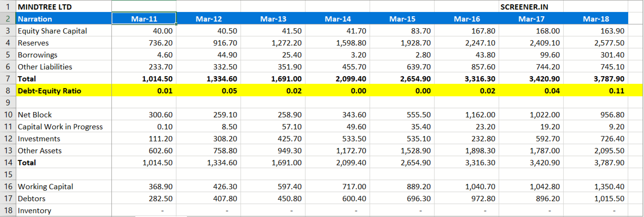This screenshot has height=217, width=644.
Task: Click the Inventory row label
Action: [34, 210]
